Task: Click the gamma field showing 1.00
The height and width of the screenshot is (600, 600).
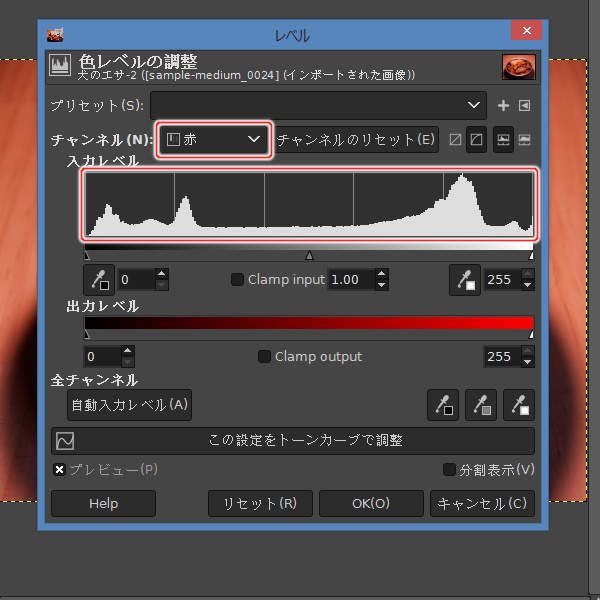Action: point(351,280)
